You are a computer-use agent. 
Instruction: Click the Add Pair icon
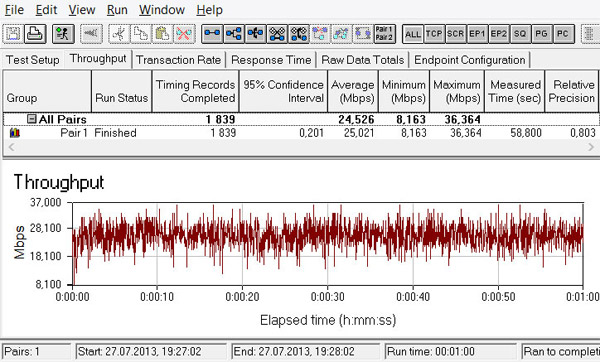tap(212, 34)
